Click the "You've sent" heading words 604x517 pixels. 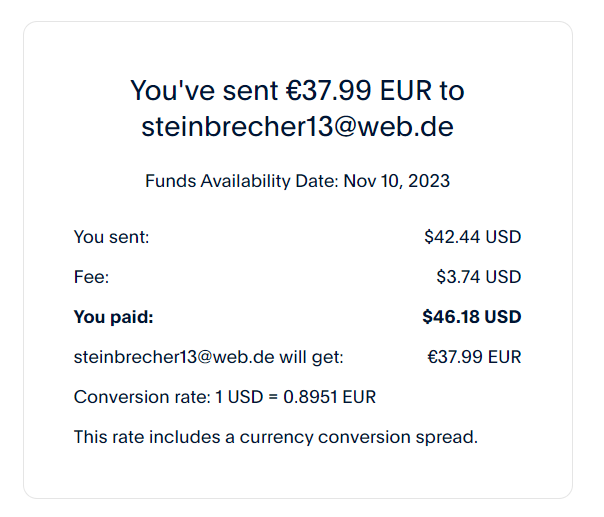pos(205,91)
